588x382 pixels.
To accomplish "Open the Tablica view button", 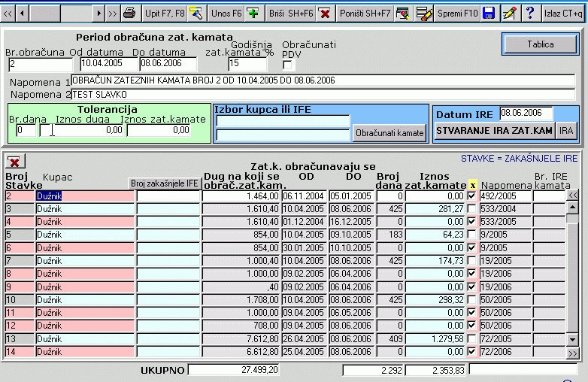I will 541,44.
